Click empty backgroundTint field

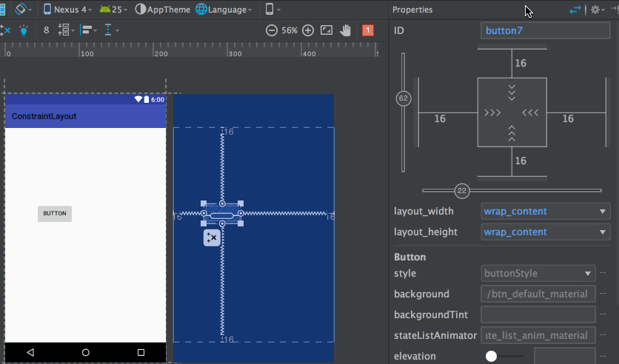pyautogui.click(x=538, y=314)
